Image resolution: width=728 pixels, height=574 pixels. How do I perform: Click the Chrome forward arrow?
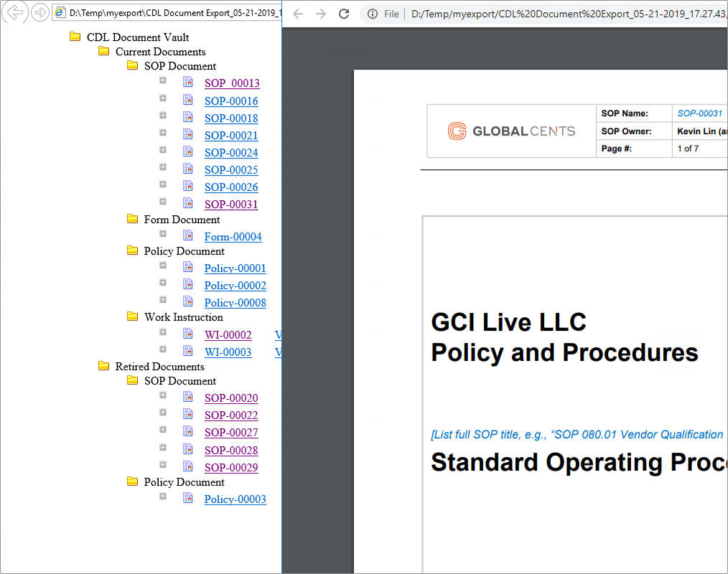tap(321, 14)
